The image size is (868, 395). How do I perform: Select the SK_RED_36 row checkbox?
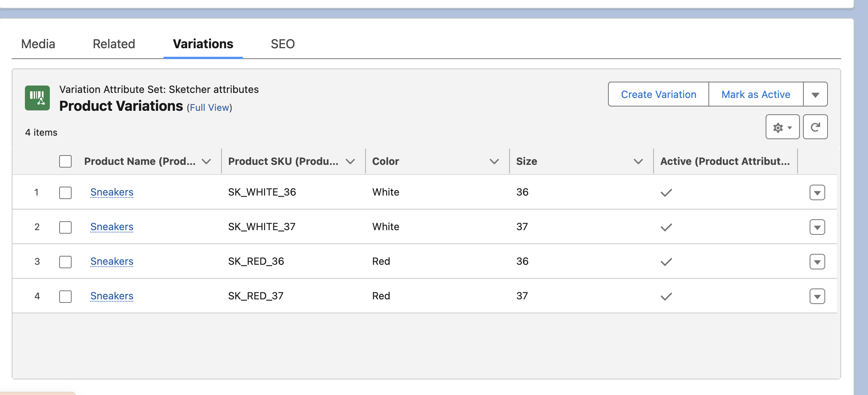point(65,262)
